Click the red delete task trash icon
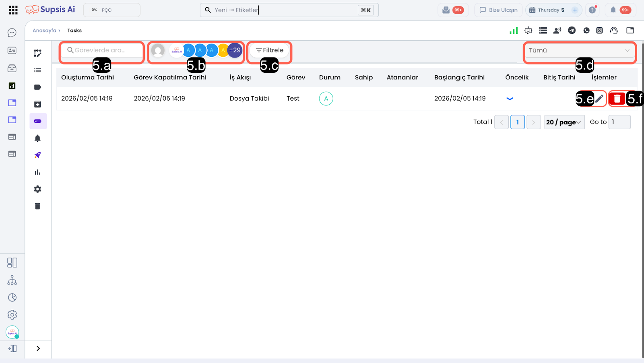The height and width of the screenshot is (363, 644). [617, 99]
